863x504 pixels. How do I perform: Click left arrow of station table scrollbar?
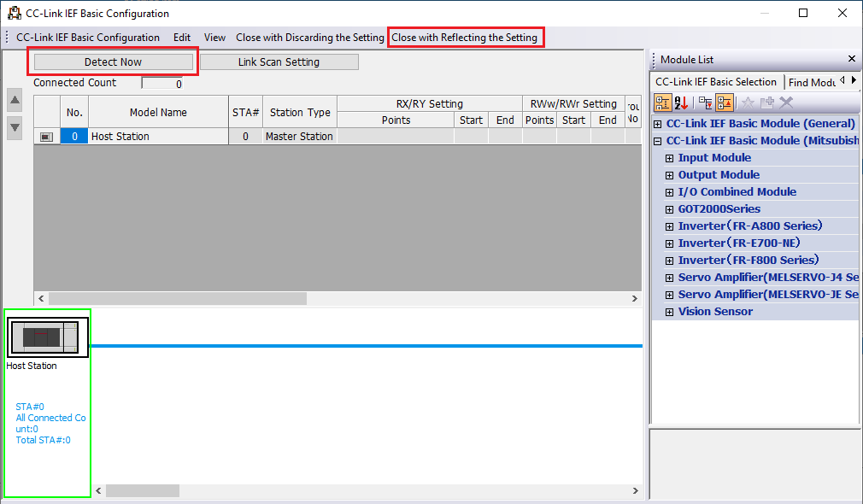tap(41, 298)
